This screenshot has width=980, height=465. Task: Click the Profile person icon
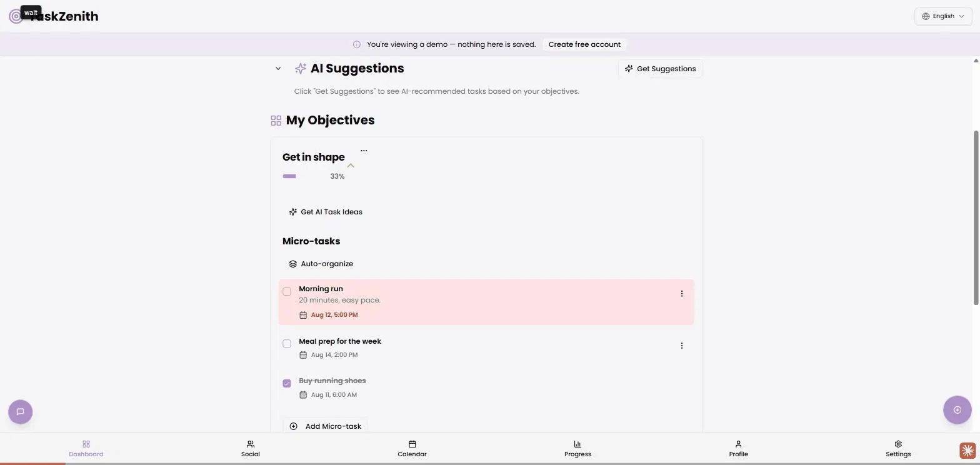tap(738, 444)
